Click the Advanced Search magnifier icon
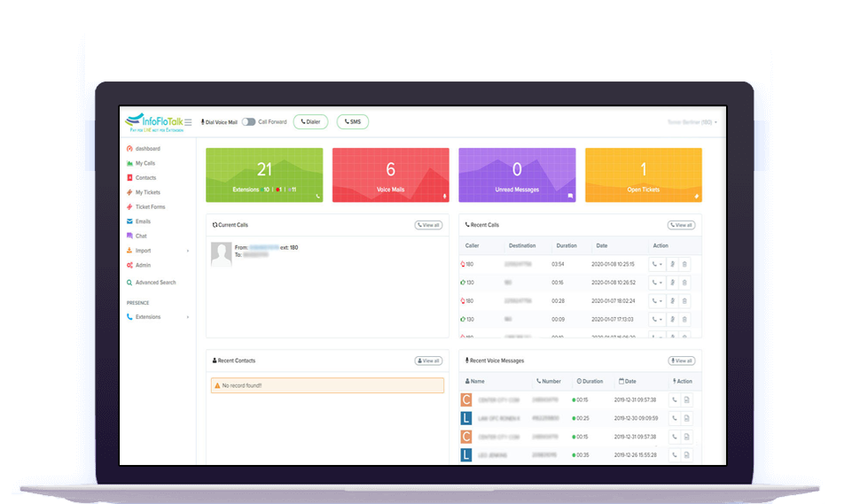This screenshot has height=504, width=860. pyautogui.click(x=129, y=283)
